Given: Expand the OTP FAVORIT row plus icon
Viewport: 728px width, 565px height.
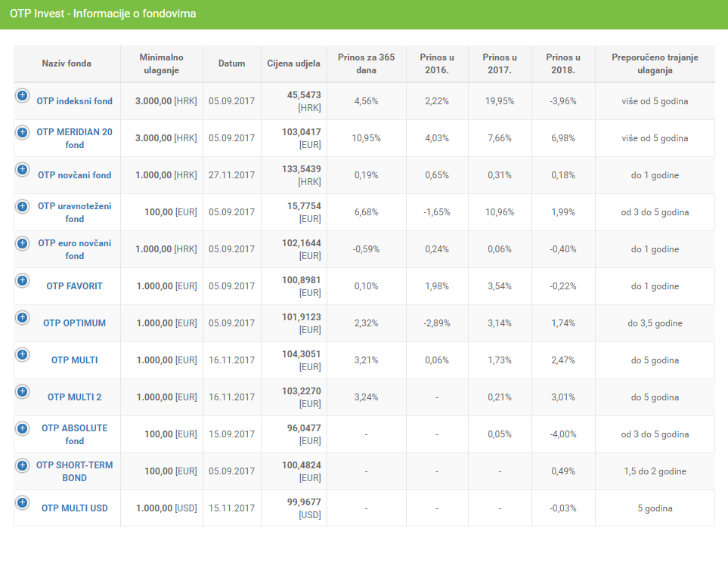Looking at the screenshot, I should tap(22, 281).
